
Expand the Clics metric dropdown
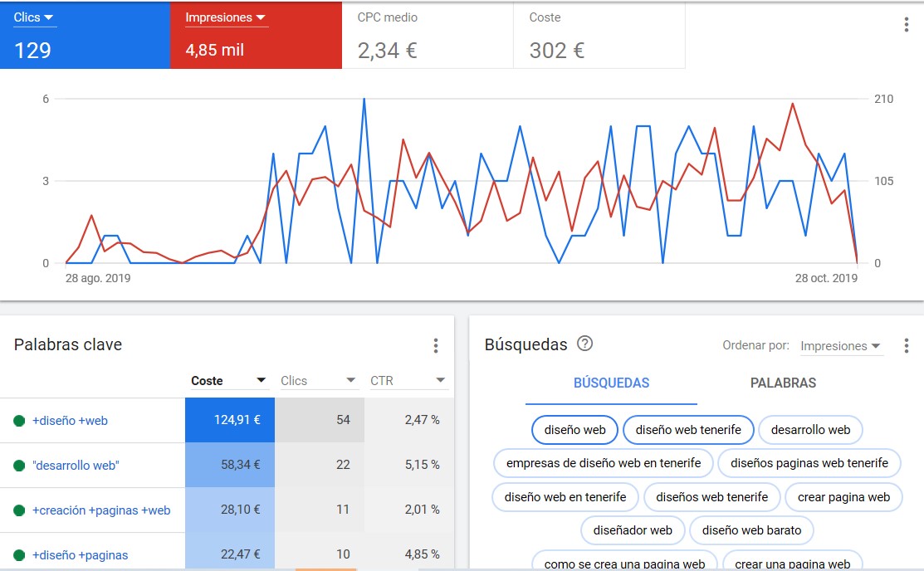pyautogui.click(x=34, y=17)
